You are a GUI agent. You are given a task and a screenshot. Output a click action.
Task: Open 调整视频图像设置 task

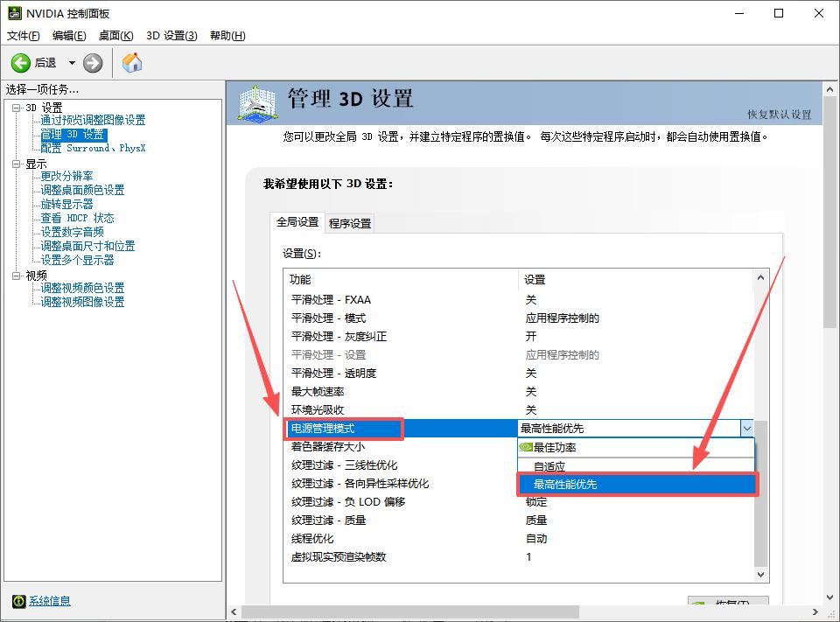pos(82,302)
